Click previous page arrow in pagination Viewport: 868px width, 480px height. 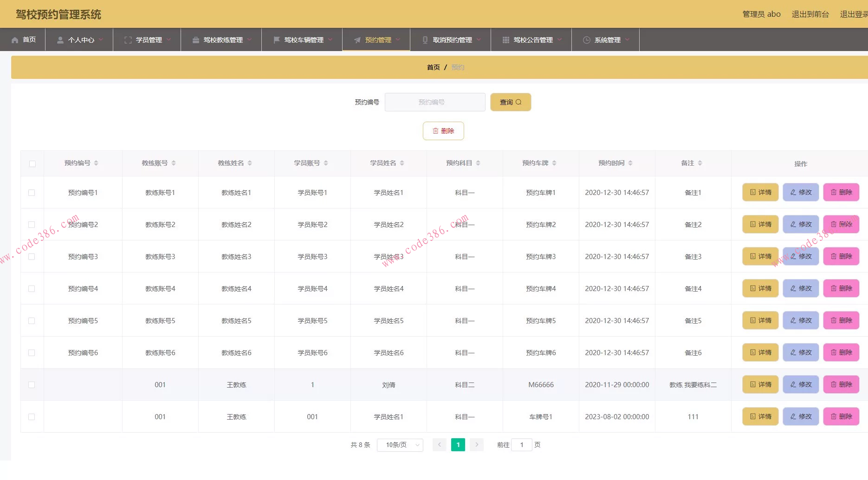[439, 445]
